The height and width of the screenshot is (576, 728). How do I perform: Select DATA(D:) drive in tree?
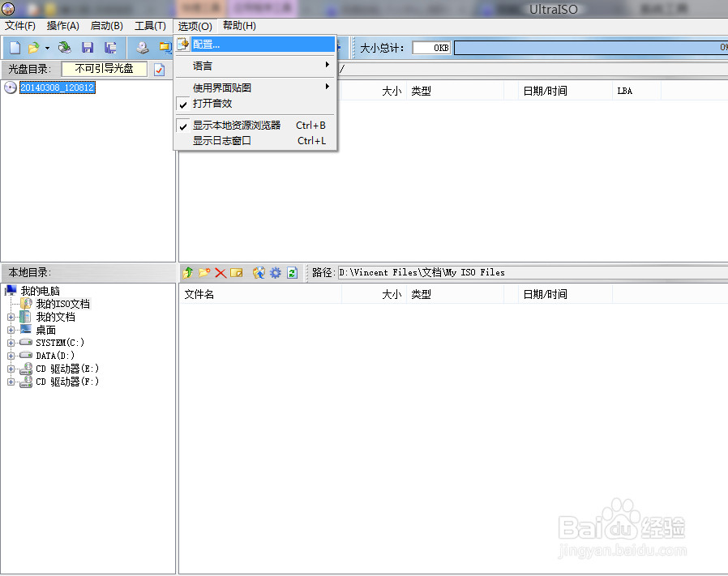point(55,356)
